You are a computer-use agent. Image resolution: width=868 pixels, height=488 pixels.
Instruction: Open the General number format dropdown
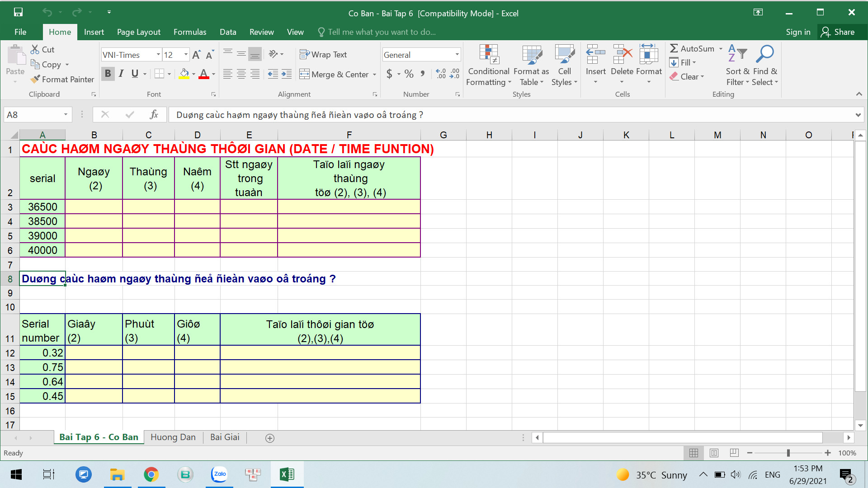(457, 55)
